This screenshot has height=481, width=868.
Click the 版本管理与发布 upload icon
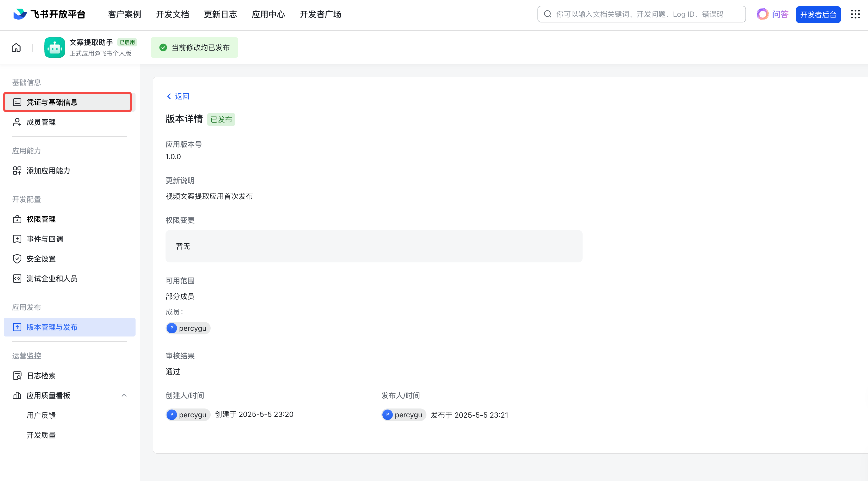pyautogui.click(x=17, y=327)
